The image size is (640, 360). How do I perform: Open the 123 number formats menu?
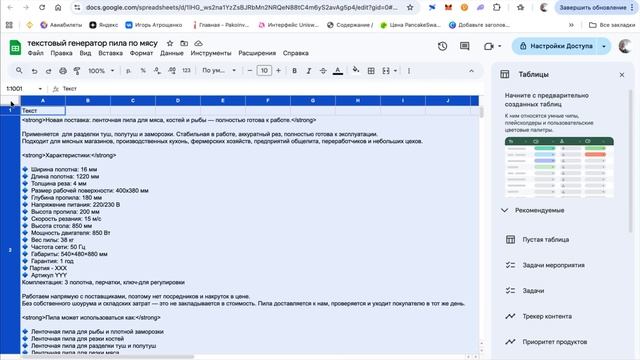click(187, 71)
